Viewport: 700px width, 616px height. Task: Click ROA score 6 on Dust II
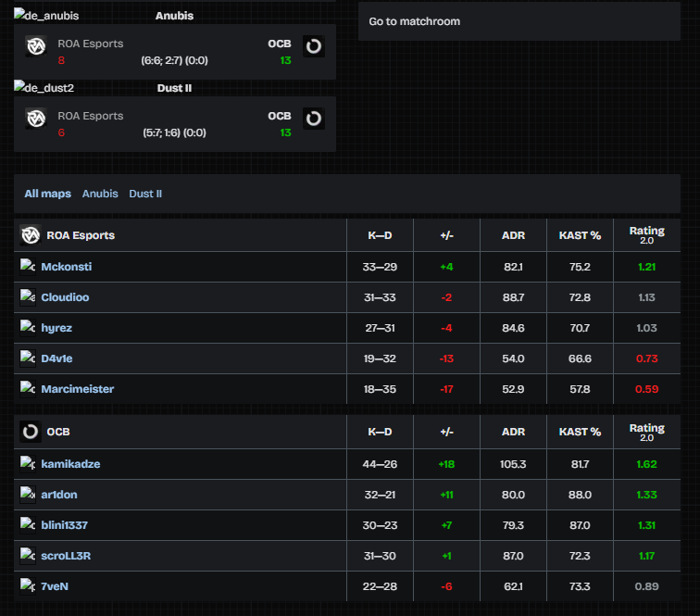click(x=61, y=132)
